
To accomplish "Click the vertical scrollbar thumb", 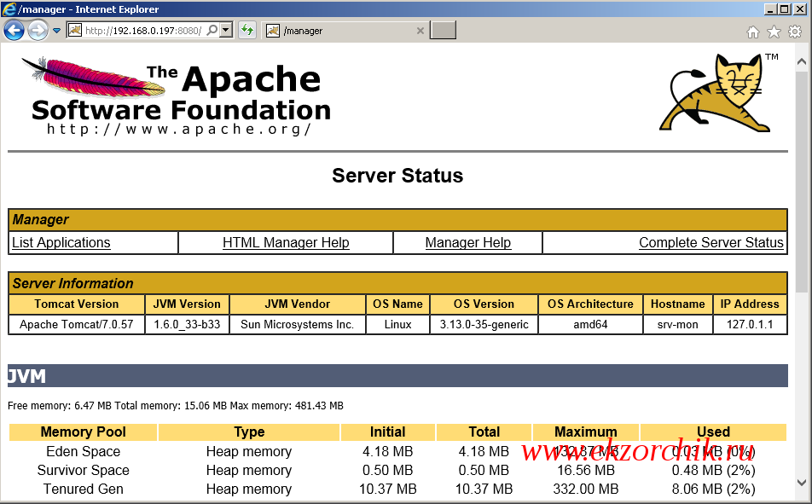I will [x=802, y=182].
